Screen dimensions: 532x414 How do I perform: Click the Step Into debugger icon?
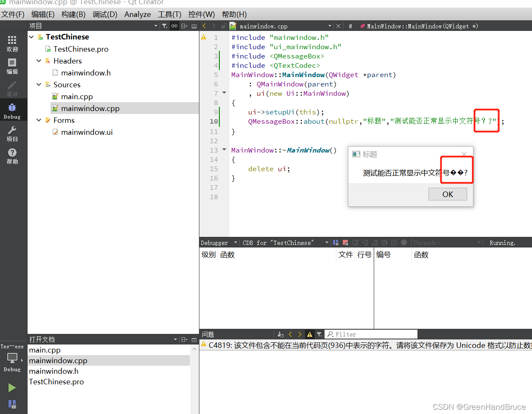[x=365, y=243]
